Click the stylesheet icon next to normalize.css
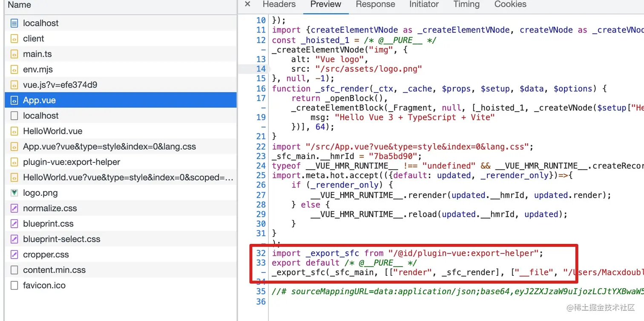Image resolution: width=644 pixels, height=321 pixels. pos(14,208)
